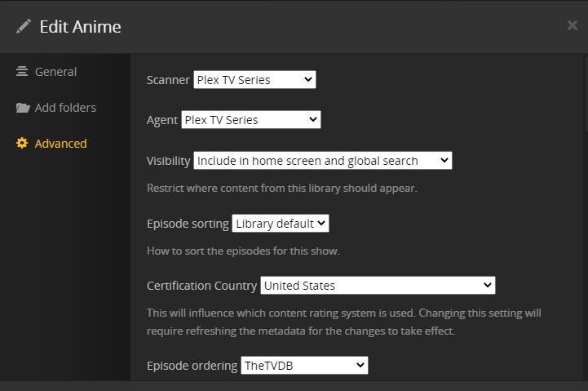
Task: Click the Edit Anime dialog title
Action: point(80,26)
